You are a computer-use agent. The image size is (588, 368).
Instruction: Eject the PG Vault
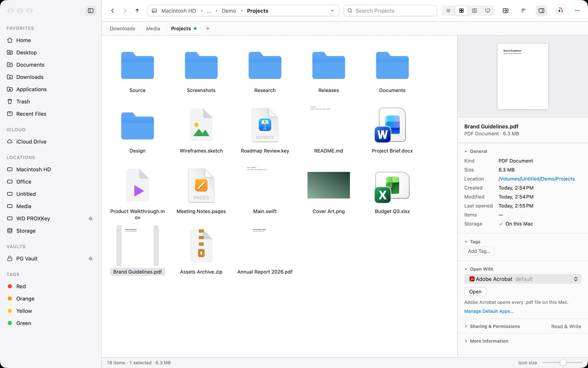(91, 258)
